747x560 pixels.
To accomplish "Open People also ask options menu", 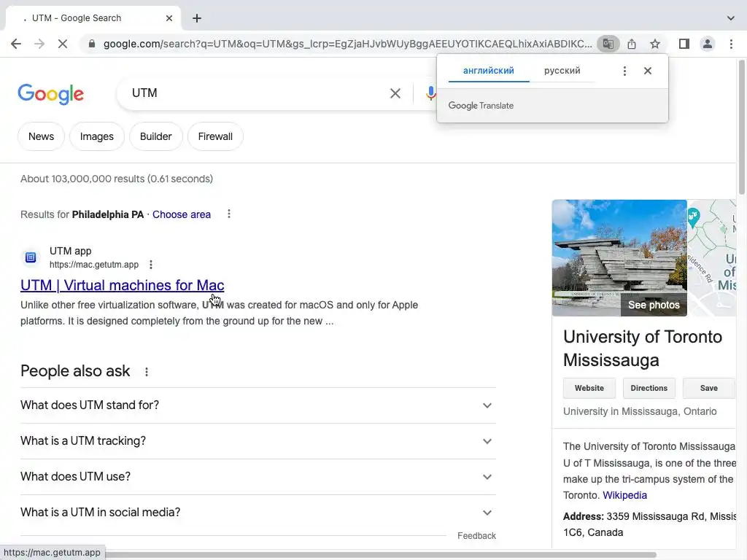I will coord(146,372).
